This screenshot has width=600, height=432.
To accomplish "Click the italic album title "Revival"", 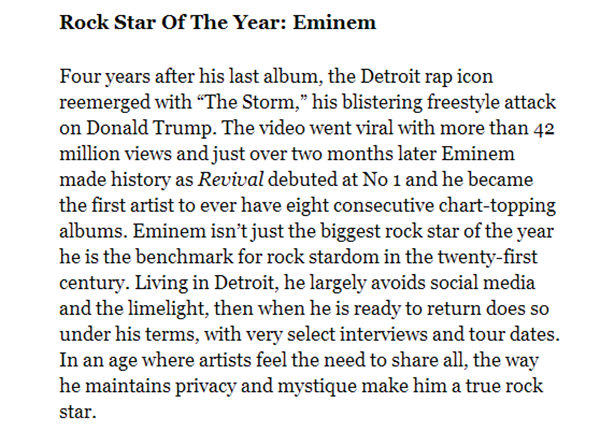I will 230,179.
